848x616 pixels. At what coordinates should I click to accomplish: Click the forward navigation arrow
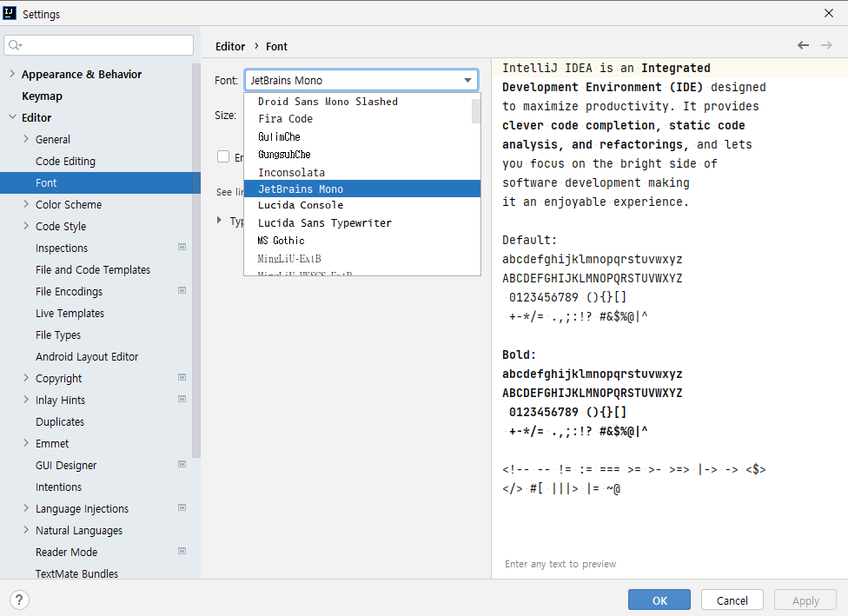click(x=826, y=45)
